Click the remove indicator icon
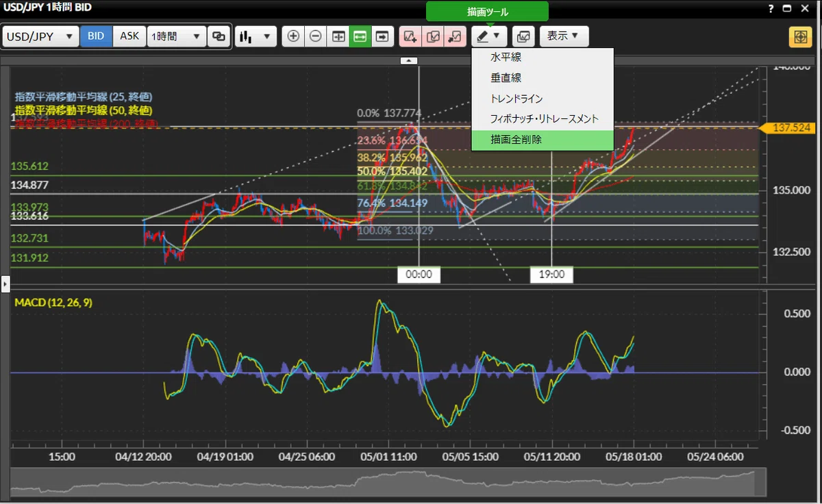 pyautogui.click(x=456, y=36)
